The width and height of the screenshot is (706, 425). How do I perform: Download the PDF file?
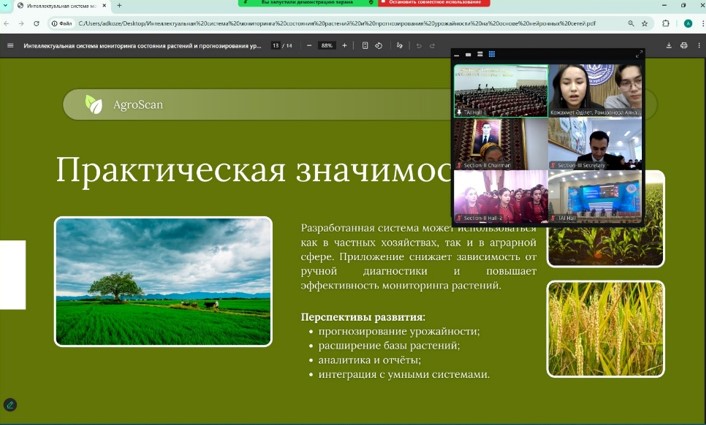tap(668, 45)
